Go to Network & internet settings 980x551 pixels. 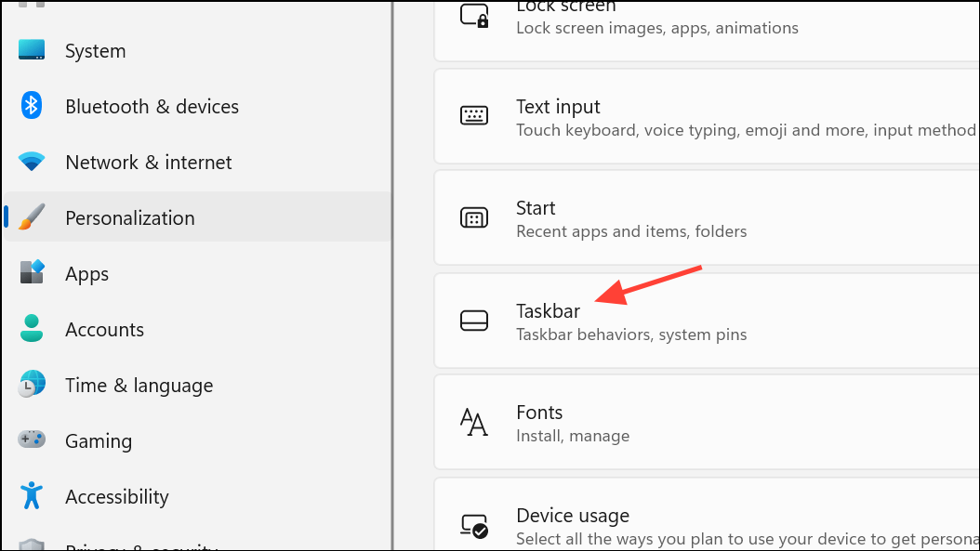click(149, 163)
